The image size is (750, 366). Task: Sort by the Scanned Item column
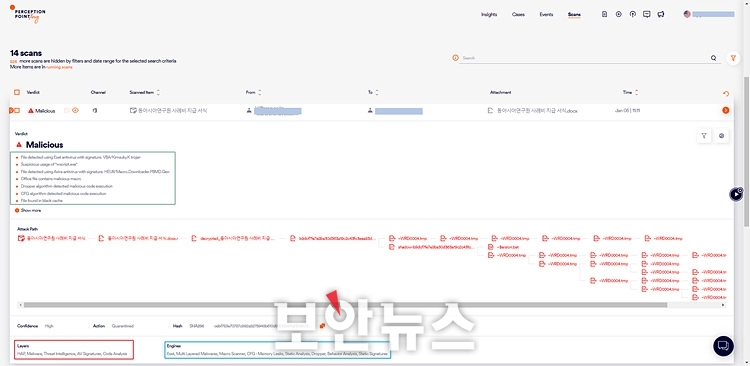point(144,92)
